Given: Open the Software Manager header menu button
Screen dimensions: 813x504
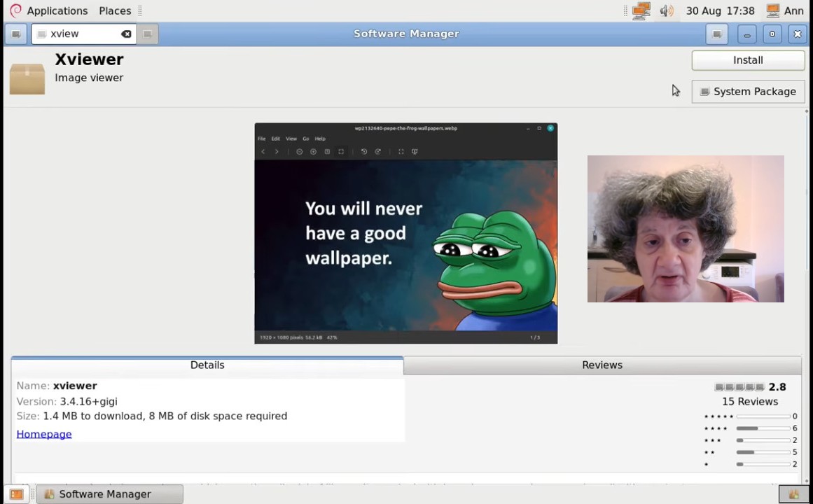Looking at the screenshot, I should point(716,34).
